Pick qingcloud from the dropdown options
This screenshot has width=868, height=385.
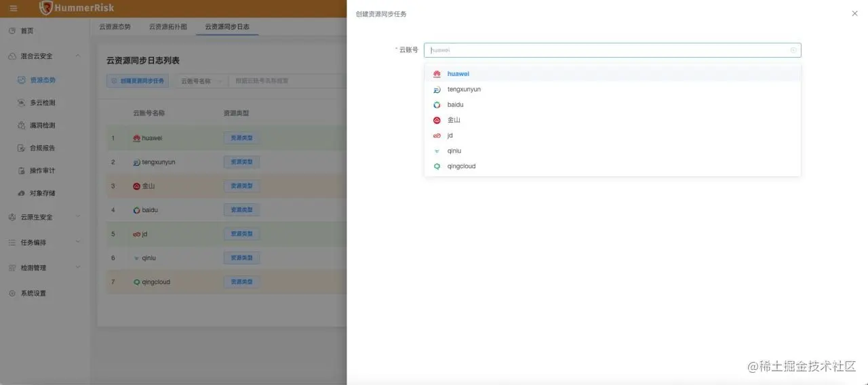click(x=612, y=166)
